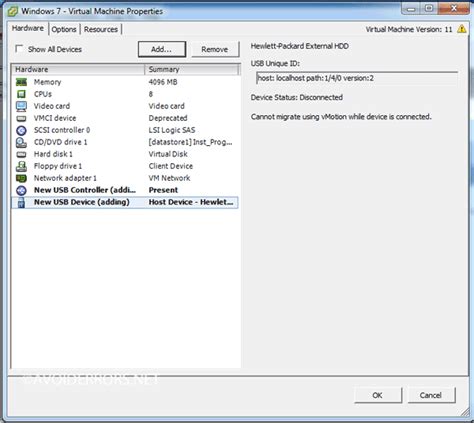Click the Deprecated summary value
Screen dimensions: 474x423
pyautogui.click(x=168, y=118)
